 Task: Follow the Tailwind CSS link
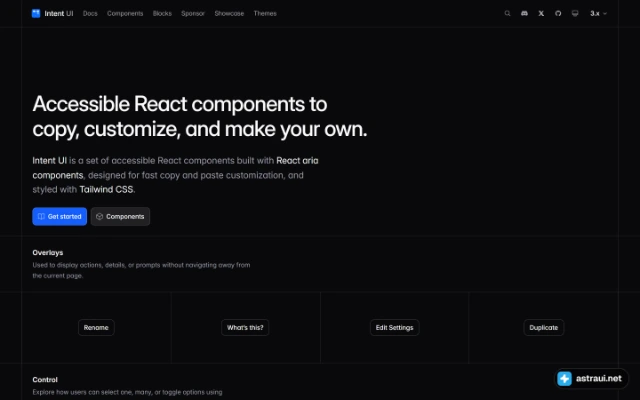coord(106,189)
